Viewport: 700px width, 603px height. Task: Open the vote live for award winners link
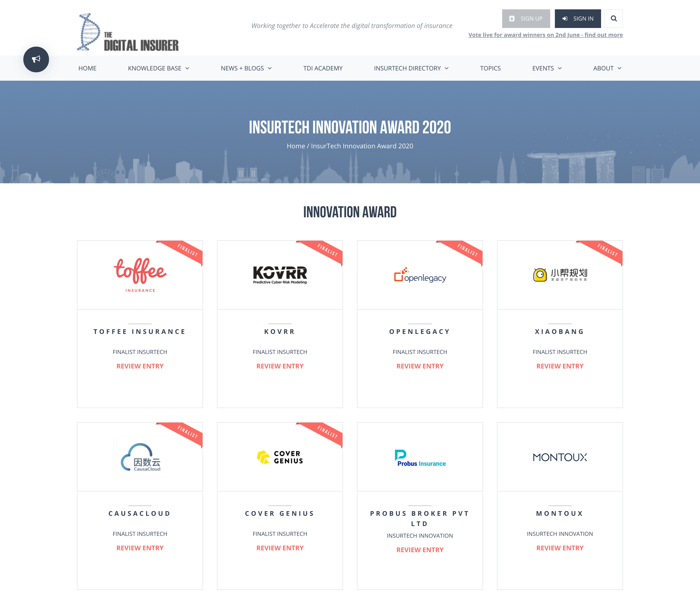pos(545,35)
